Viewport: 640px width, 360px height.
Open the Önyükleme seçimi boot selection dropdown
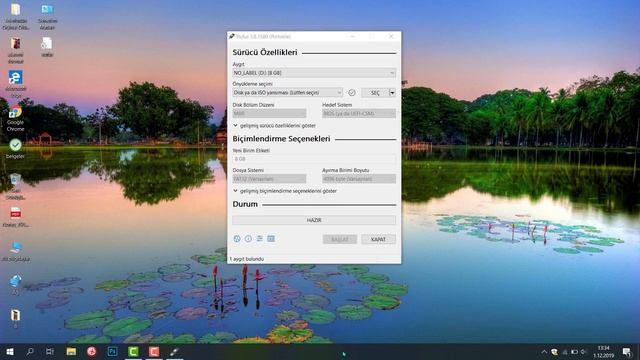[287, 93]
